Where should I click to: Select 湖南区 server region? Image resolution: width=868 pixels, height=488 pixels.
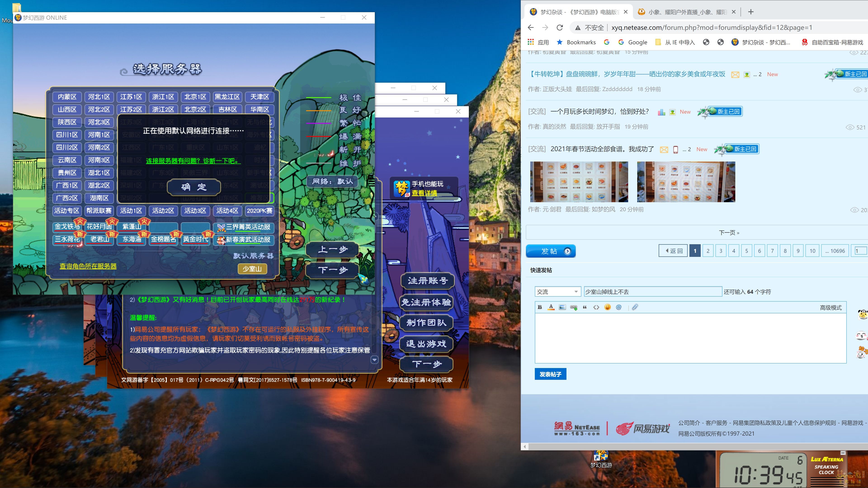(x=99, y=198)
